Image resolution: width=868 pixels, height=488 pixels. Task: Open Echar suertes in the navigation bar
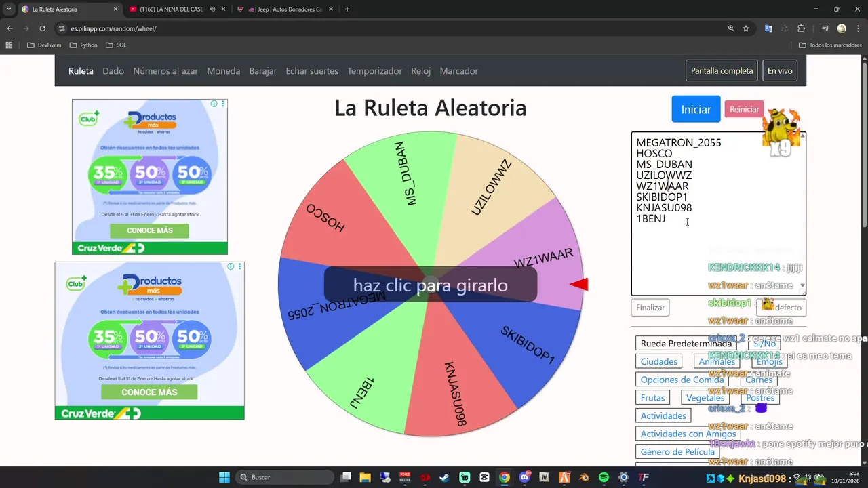point(312,71)
